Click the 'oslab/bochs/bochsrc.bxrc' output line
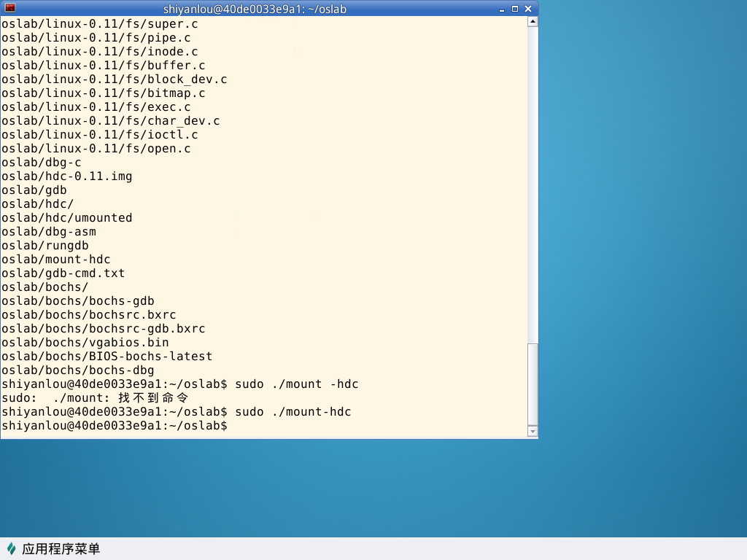 88,315
